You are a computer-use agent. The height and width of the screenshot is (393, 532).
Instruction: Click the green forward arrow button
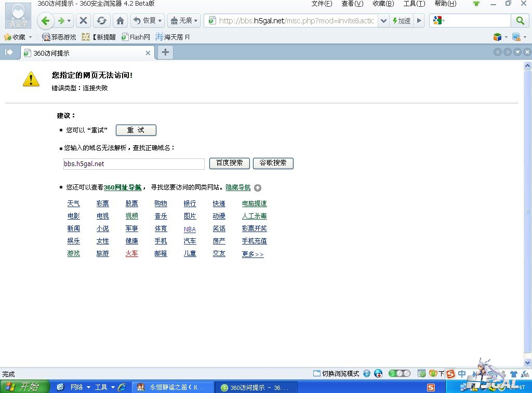click(61, 21)
